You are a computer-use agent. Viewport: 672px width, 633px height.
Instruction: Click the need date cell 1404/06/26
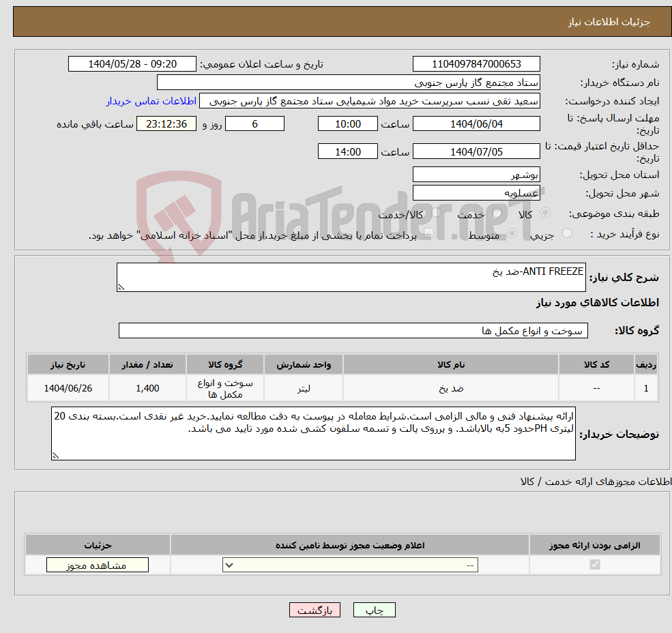click(x=68, y=388)
